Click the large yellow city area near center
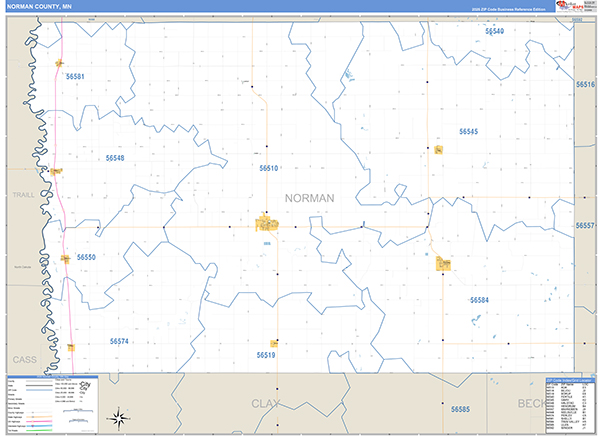This screenshot has height=436, width=600. (x=267, y=223)
